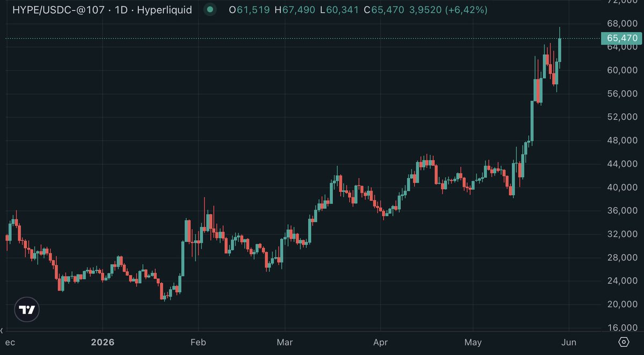Click the Mar time axis label
This screenshot has width=644, height=355.
[x=284, y=342]
